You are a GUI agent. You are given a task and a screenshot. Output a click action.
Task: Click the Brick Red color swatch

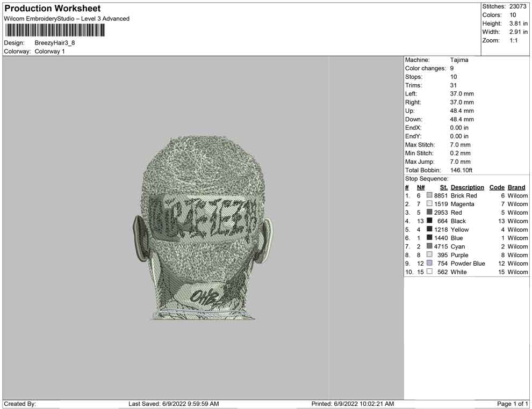[429, 196]
